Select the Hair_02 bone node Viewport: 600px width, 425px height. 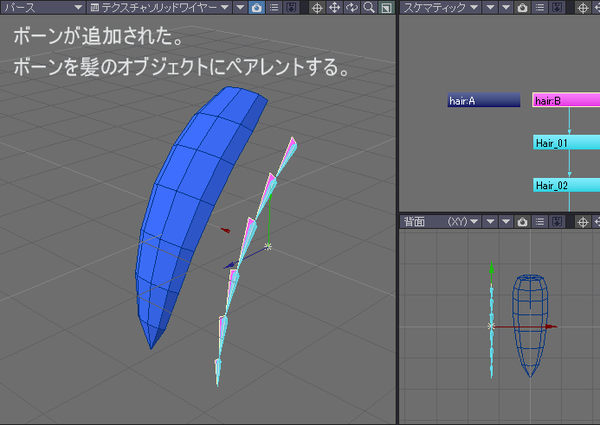(x=566, y=185)
